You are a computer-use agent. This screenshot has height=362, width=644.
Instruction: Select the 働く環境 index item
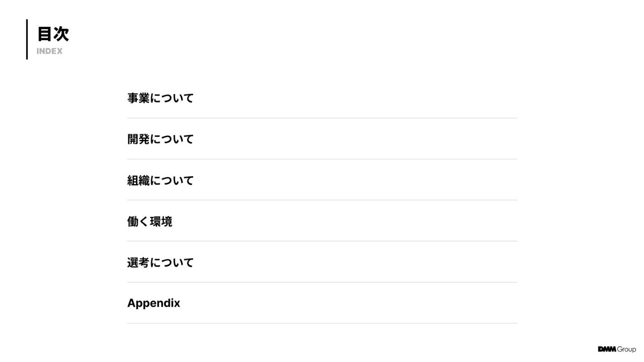(x=149, y=221)
